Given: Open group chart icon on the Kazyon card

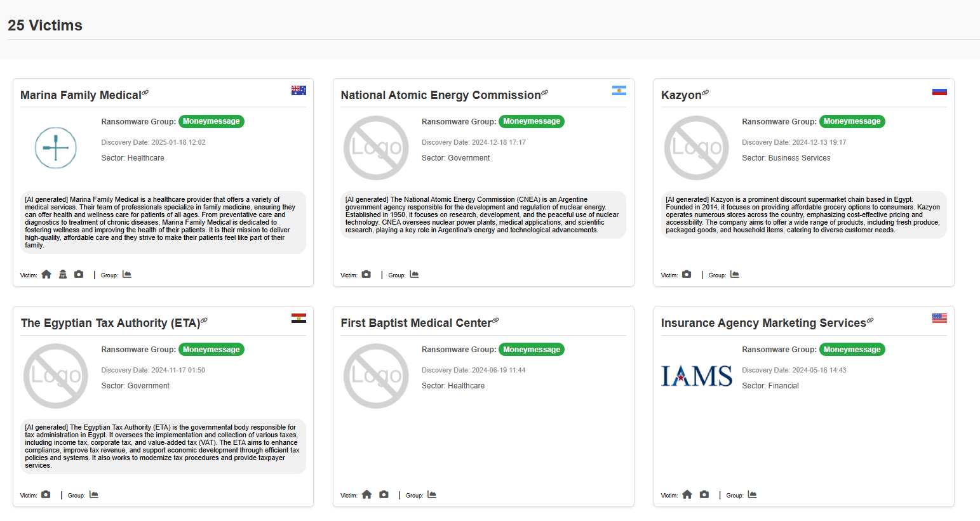Looking at the screenshot, I should pyautogui.click(x=735, y=274).
